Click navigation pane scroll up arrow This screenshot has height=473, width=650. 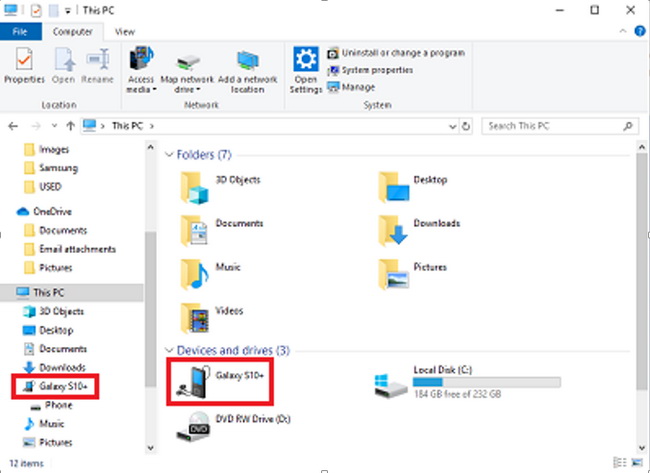click(150, 147)
